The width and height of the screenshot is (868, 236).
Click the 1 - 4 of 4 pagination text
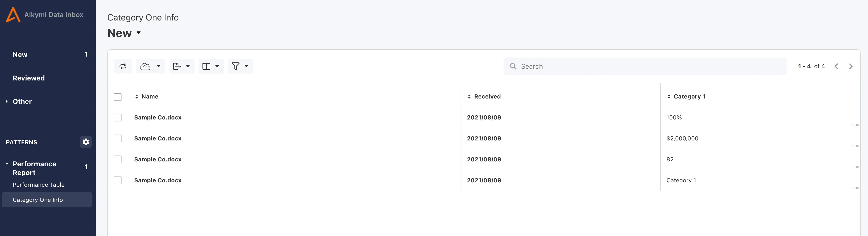point(811,66)
